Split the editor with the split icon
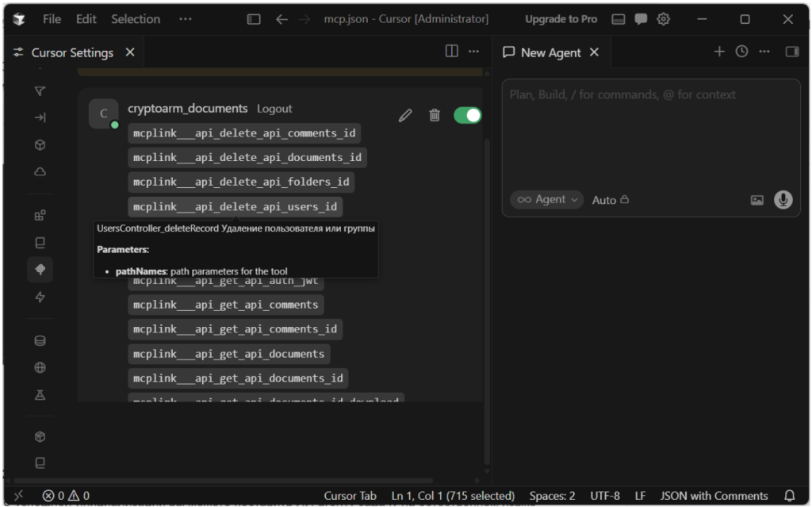This screenshot has height=507, width=812. 451,51
